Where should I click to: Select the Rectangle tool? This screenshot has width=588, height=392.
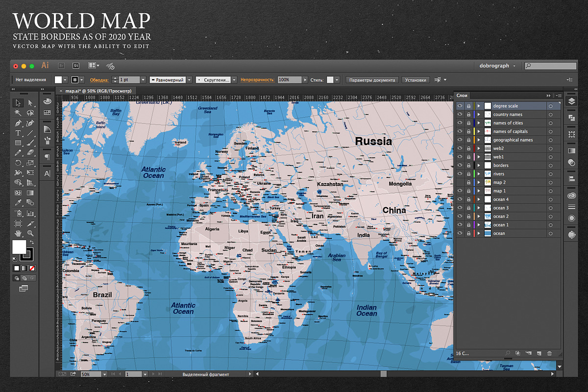[18, 143]
